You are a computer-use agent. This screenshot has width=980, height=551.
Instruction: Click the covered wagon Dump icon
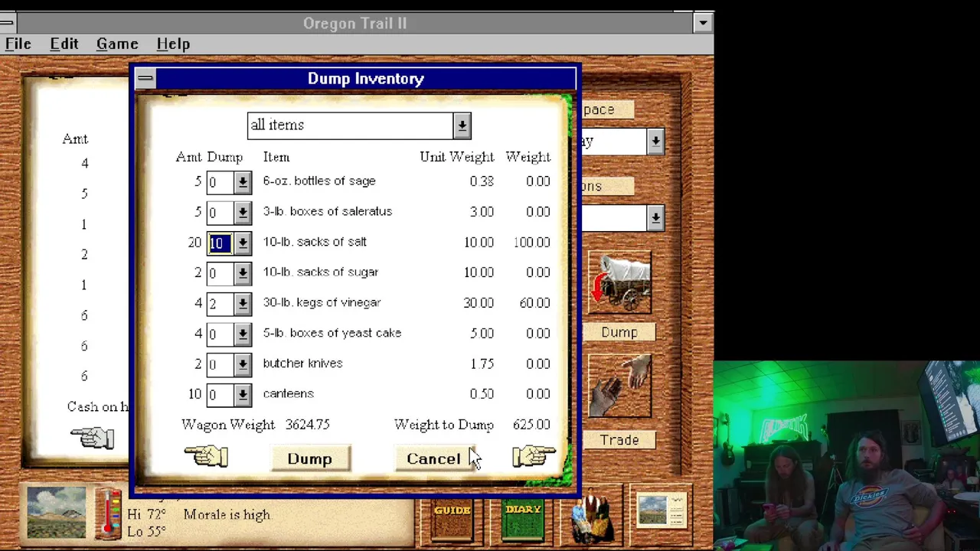click(x=619, y=283)
